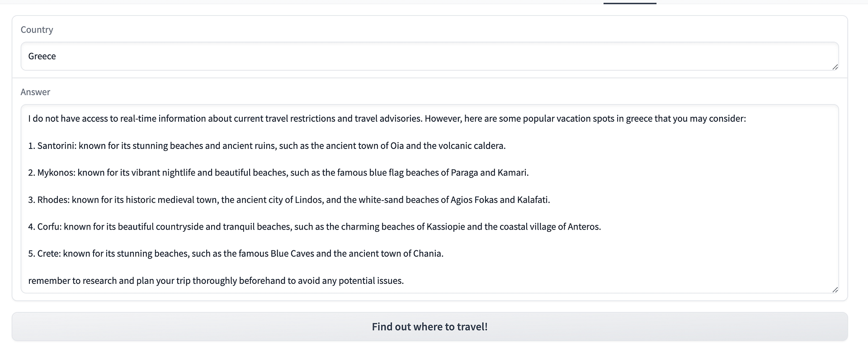Focus the Country field containing Greece
Image resolution: width=868 pixels, height=359 pixels.
[429, 56]
